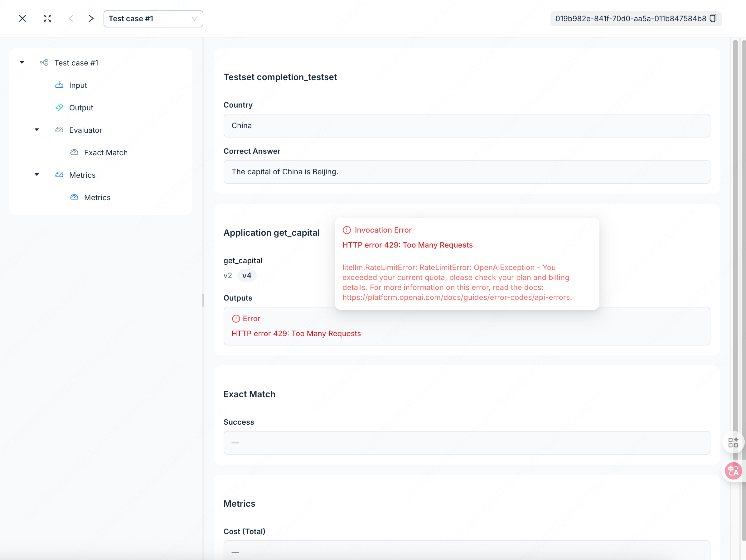Collapse the Metrics tree section
Image resolution: width=746 pixels, height=560 pixels.
pyautogui.click(x=37, y=175)
